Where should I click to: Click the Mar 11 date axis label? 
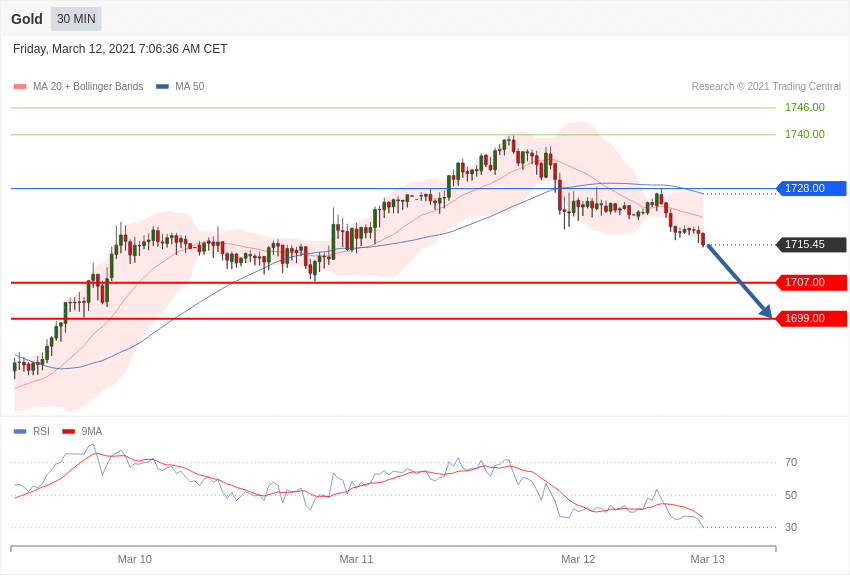(x=356, y=559)
